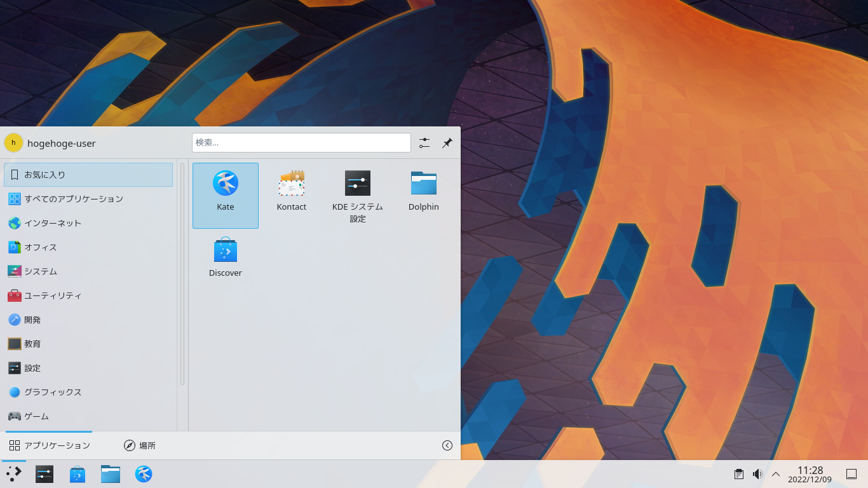Open the ゲーム category
The height and width of the screenshot is (488, 868).
pos(88,416)
